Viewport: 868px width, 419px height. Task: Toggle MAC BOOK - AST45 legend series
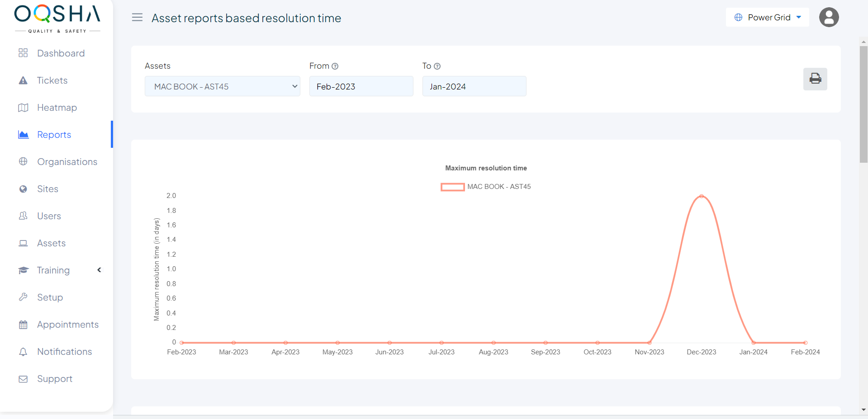click(x=486, y=187)
